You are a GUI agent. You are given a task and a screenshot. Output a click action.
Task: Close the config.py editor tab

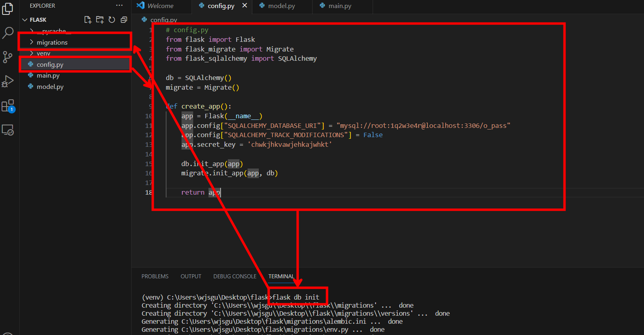(245, 6)
